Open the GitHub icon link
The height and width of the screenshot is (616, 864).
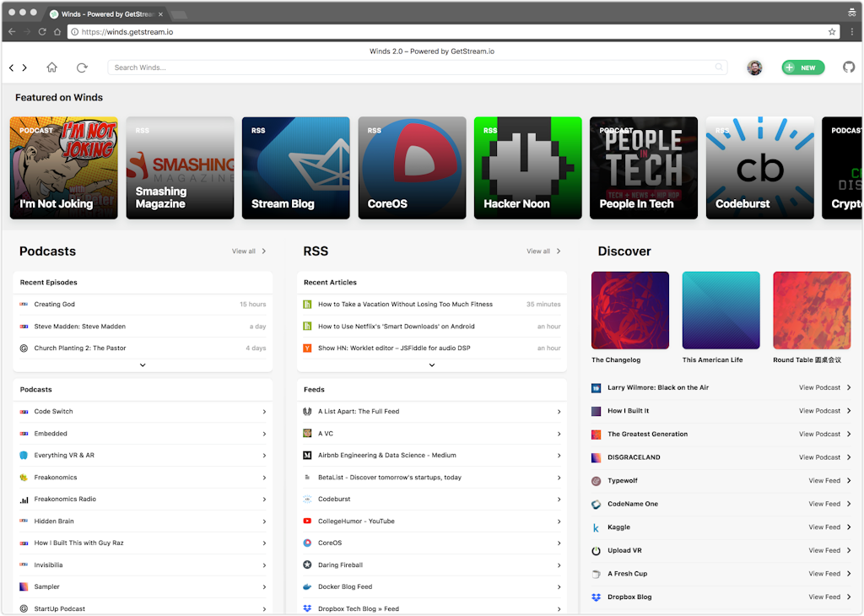coord(849,68)
